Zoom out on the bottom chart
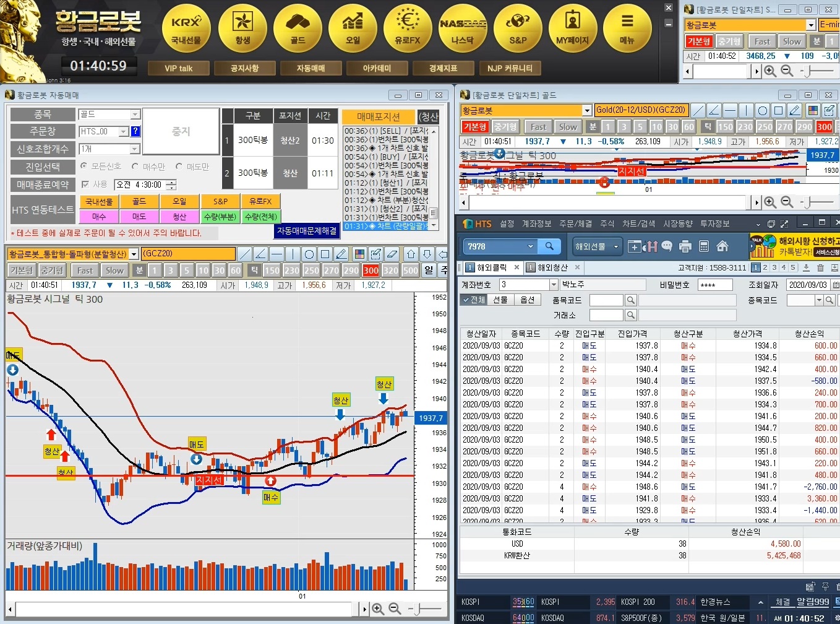This screenshot has height=624, width=840. (x=395, y=609)
